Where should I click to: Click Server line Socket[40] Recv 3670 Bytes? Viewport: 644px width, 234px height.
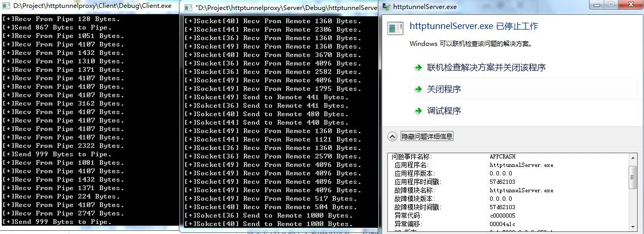[x=273, y=55]
